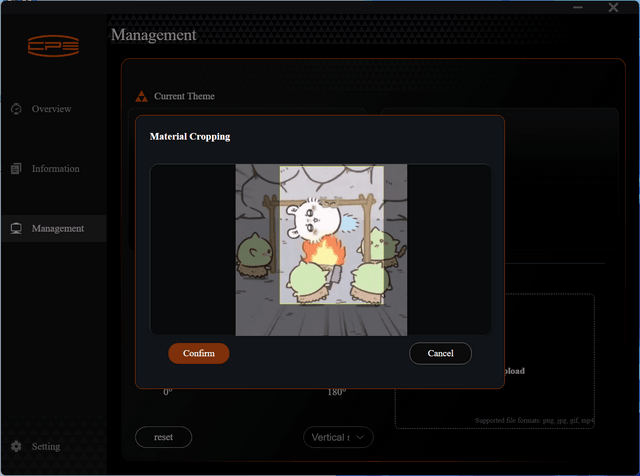Viewport: 640px width, 476px height.
Task: Expand the Vertical orientation dropdown
Action: tap(338, 437)
